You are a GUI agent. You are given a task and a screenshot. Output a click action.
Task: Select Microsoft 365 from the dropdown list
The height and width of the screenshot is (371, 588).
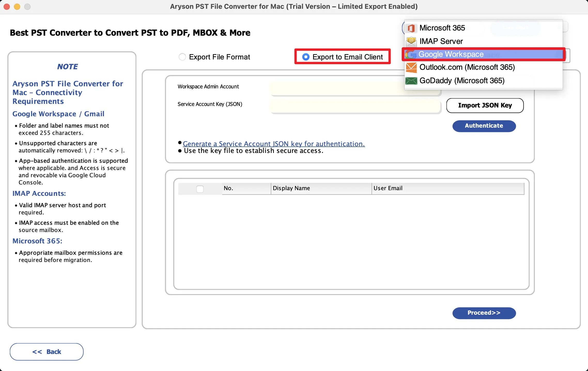click(x=483, y=28)
